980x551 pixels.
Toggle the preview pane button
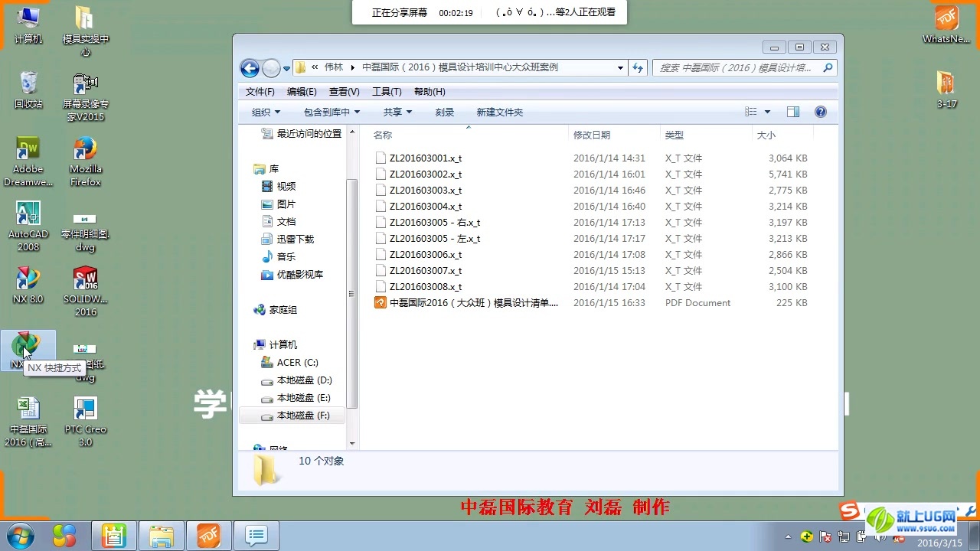coord(793,112)
